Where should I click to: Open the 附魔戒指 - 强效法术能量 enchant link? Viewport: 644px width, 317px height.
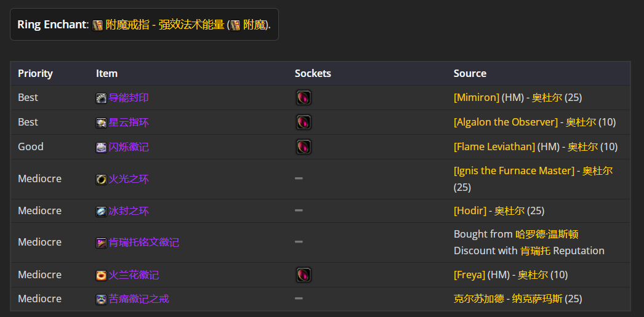[165, 25]
